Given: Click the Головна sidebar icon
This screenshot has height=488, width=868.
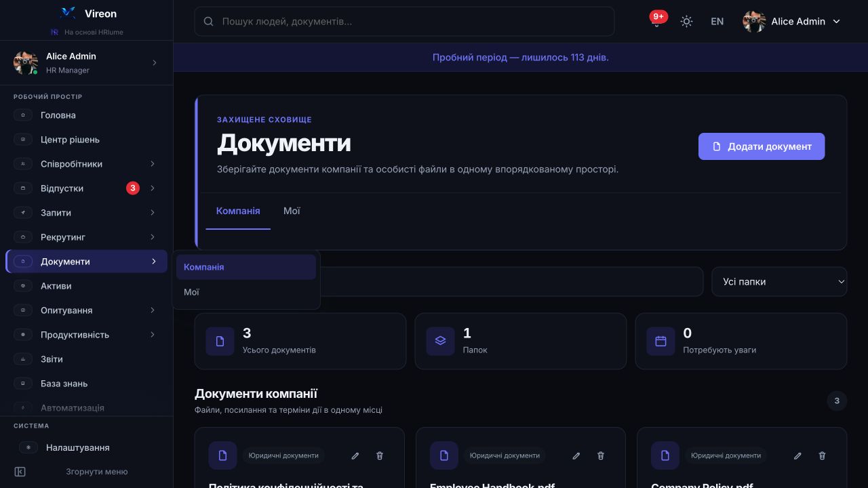Looking at the screenshot, I should tap(23, 115).
